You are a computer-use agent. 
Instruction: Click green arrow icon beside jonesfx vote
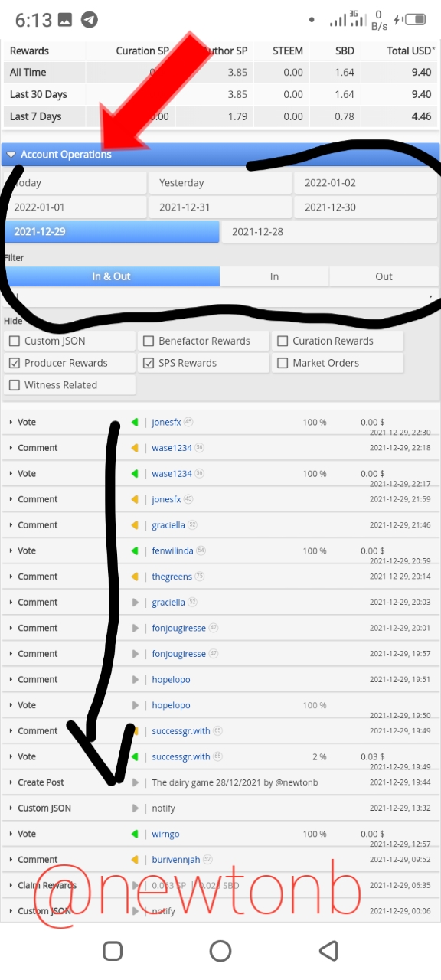point(135,422)
